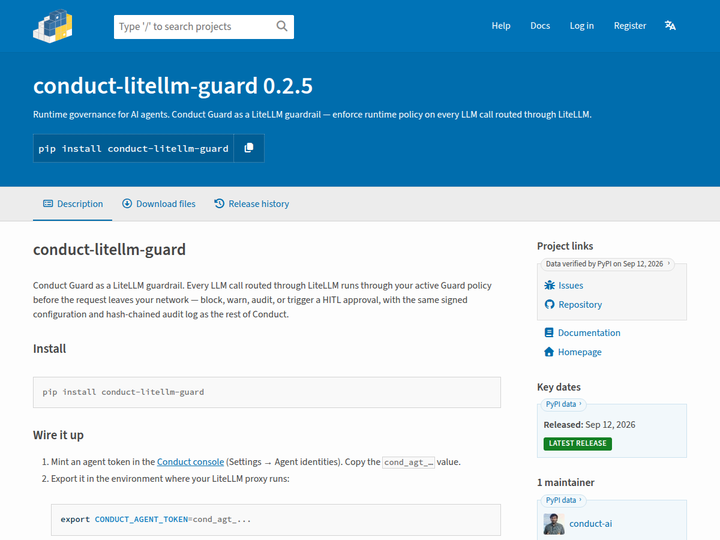
Task: Click the Install code block
Action: 267,392
